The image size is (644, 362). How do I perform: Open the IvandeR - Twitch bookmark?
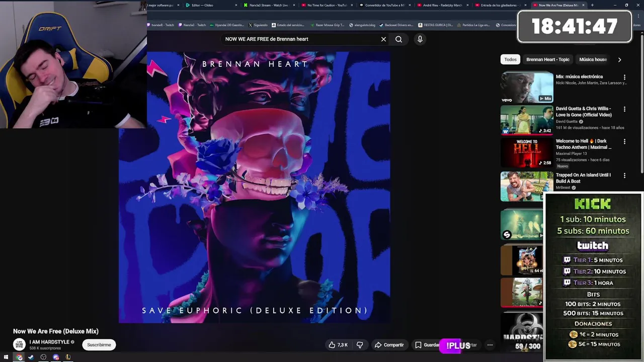pyautogui.click(x=161, y=25)
